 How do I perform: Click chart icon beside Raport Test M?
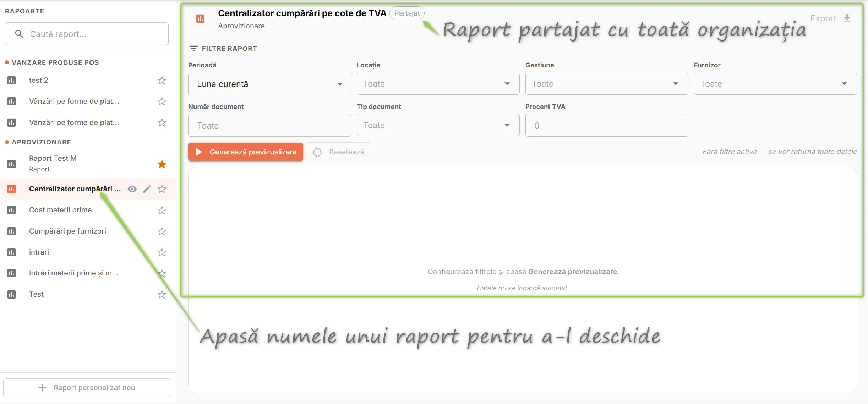(11, 164)
